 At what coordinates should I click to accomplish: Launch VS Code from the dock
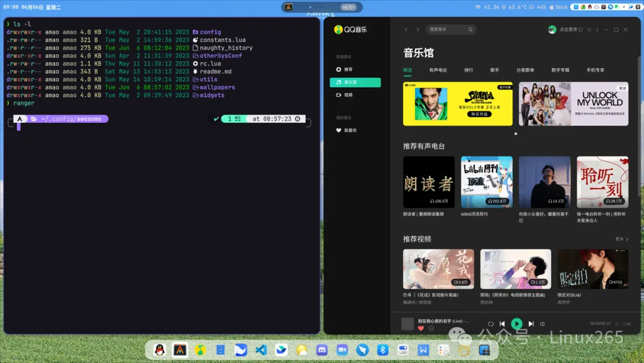(261, 350)
